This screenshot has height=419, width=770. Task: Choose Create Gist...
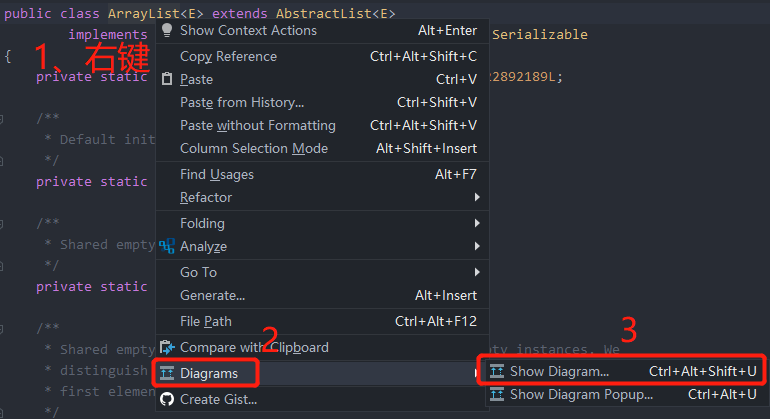click(322, 399)
